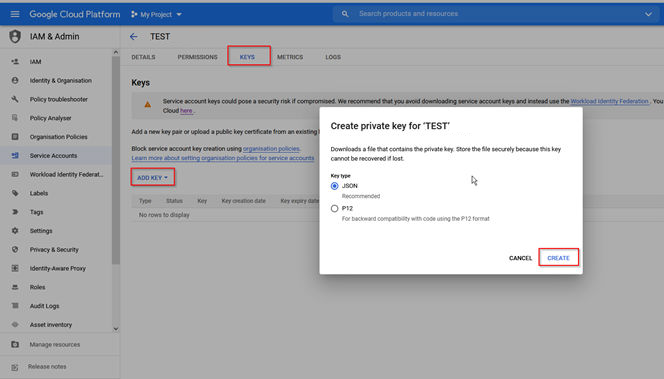
Task: Open the Workload Identity Federation link
Action: (x=609, y=101)
